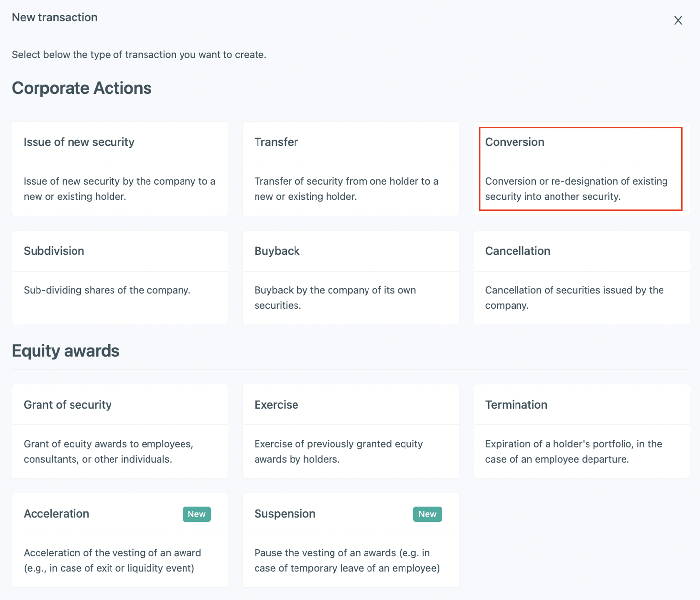Screen dimensions: 700x600
Task: Click the Equity awards section heading
Action: 66,351
